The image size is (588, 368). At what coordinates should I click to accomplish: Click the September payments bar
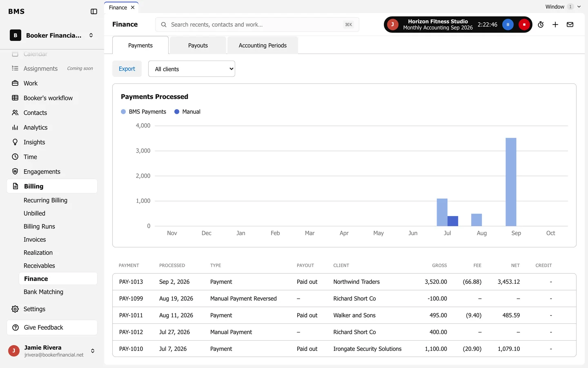click(511, 182)
